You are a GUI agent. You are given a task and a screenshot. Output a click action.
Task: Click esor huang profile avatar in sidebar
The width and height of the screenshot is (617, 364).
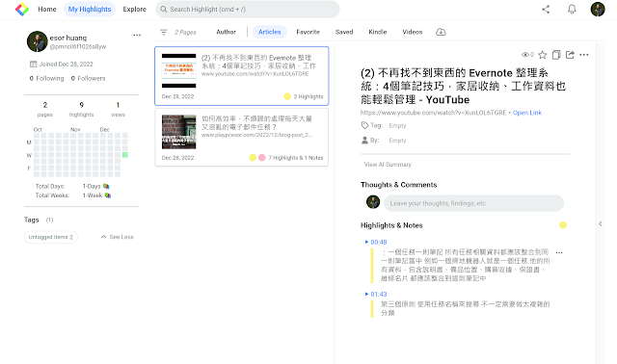(37, 41)
